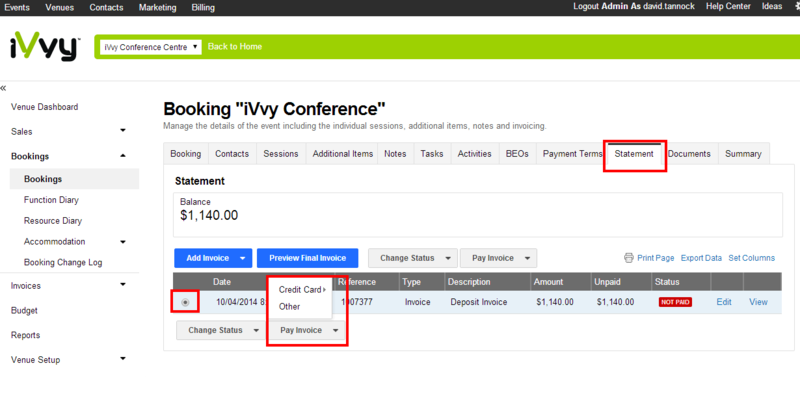Switch to the Statement tab
Screen dimensions: 800x396
click(x=634, y=154)
